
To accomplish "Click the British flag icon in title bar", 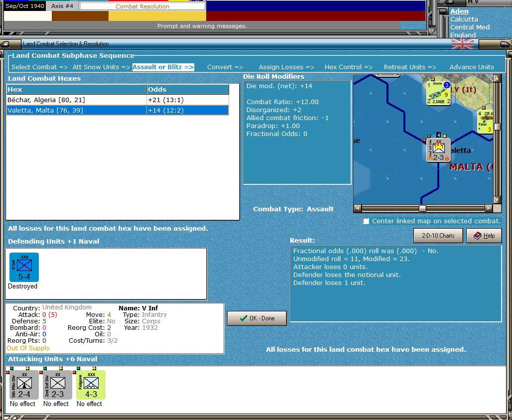I will pyautogui.click(x=462, y=44).
